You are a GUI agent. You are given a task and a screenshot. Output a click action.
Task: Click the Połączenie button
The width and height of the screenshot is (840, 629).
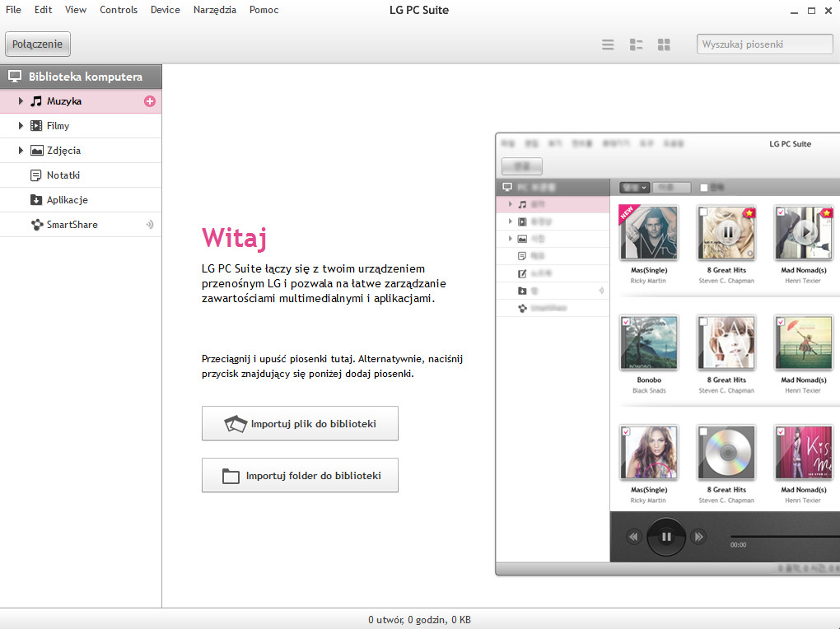(38, 44)
